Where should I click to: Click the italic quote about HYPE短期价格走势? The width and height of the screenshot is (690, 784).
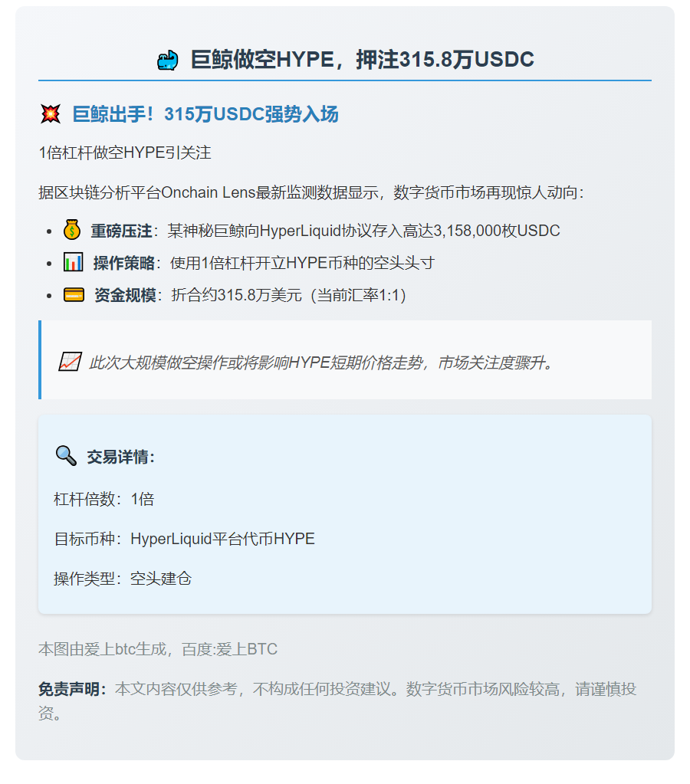tap(320, 362)
